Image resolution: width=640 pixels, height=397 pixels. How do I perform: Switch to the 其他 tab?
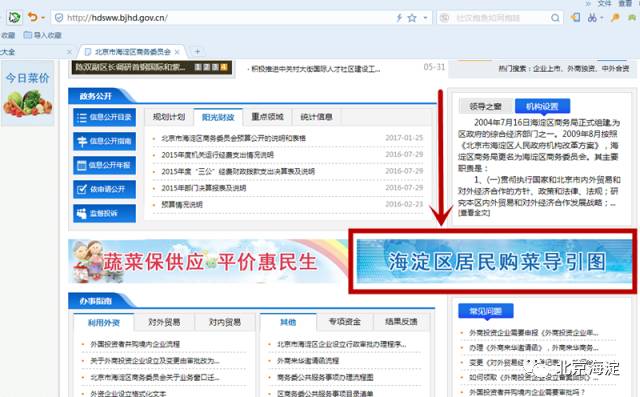pos(288,322)
